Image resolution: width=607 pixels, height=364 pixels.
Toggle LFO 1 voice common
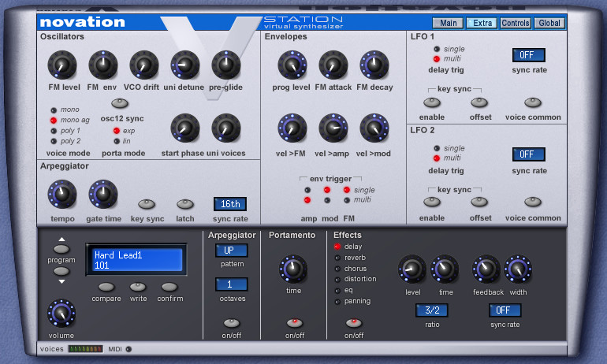coord(533,102)
